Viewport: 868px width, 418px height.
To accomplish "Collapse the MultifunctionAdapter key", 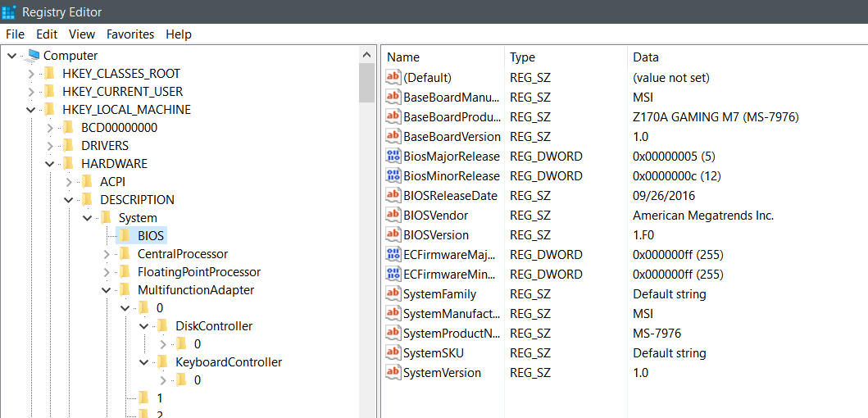I will click(107, 289).
